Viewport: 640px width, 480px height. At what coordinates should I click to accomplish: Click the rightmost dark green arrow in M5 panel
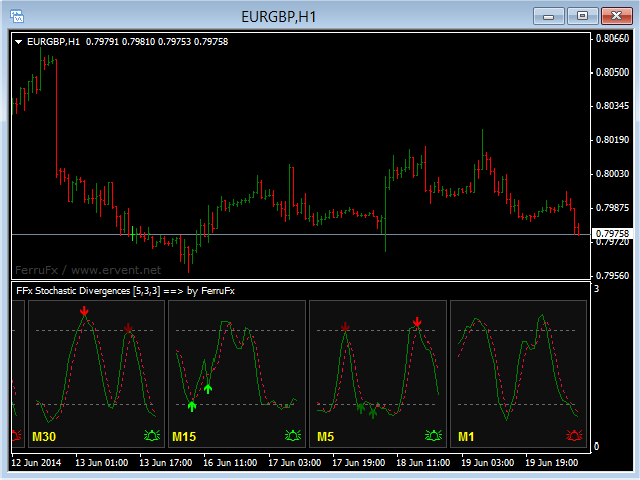373,413
